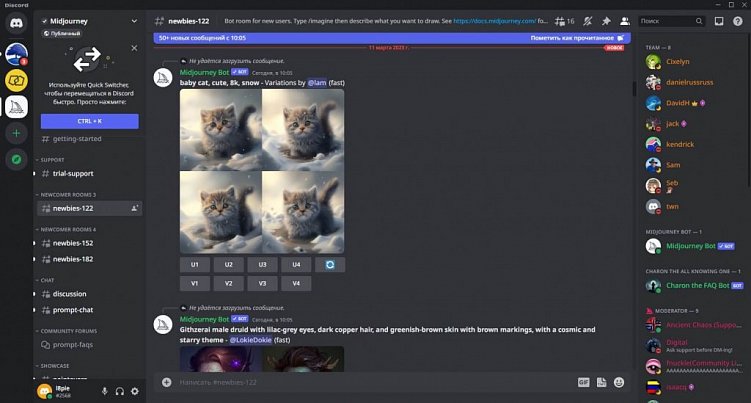Open the baby cat image grid
Viewport: 751px width, 403px height.
[x=262, y=171]
